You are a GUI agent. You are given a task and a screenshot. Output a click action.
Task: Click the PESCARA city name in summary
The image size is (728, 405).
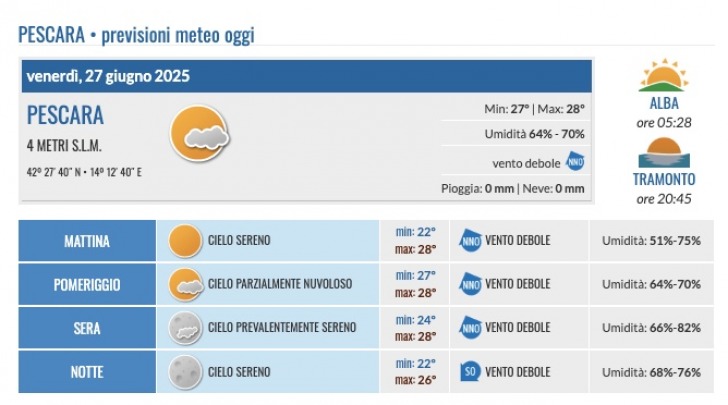65,115
